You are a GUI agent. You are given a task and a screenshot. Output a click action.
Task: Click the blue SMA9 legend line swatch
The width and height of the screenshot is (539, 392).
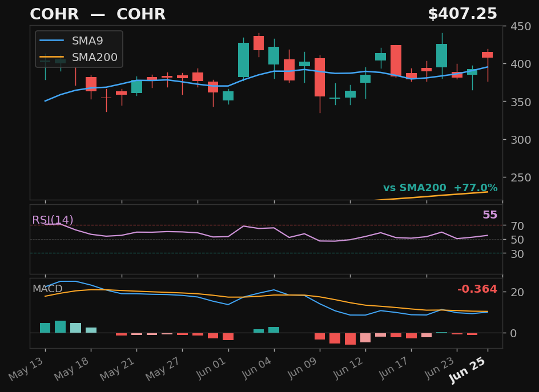(51, 41)
